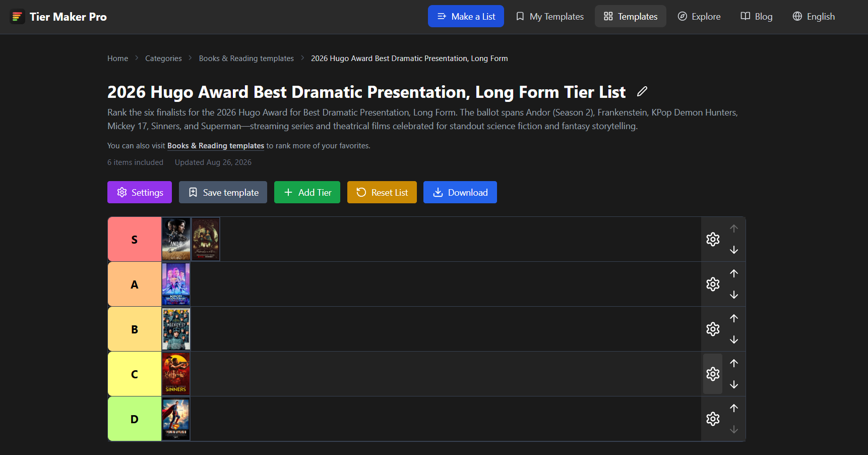Click the pencil icon to edit list title
Viewport: 868px width, 455px height.
pos(642,91)
